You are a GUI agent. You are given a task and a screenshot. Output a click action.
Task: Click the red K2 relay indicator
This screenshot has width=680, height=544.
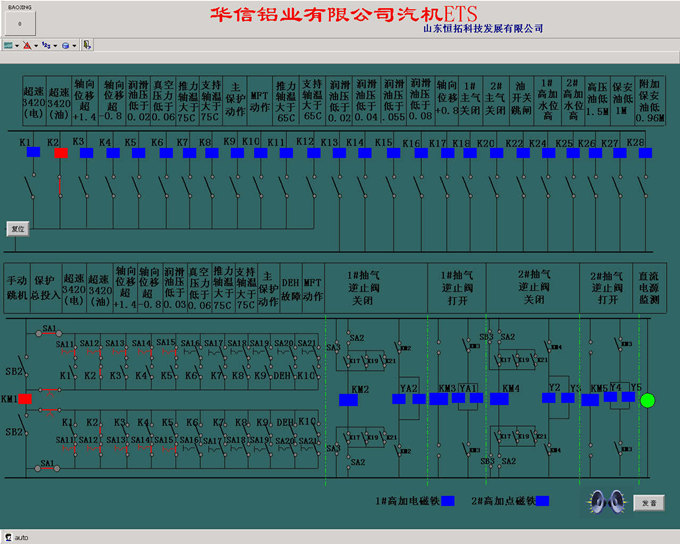coord(61,153)
